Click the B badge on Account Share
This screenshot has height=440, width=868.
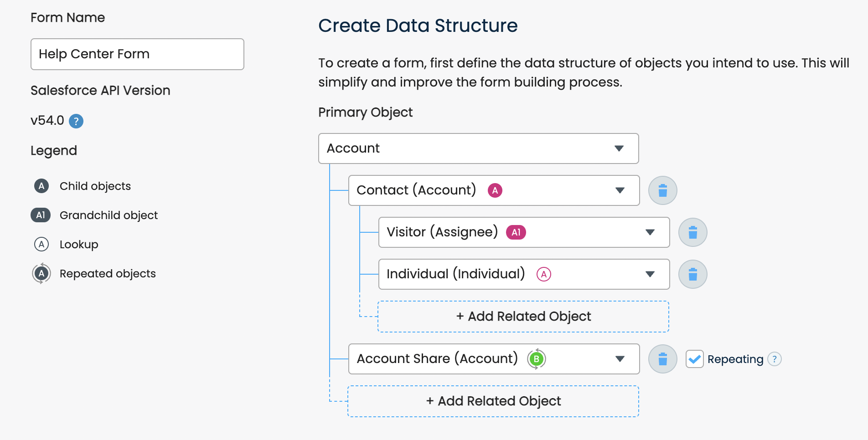tap(537, 359)
